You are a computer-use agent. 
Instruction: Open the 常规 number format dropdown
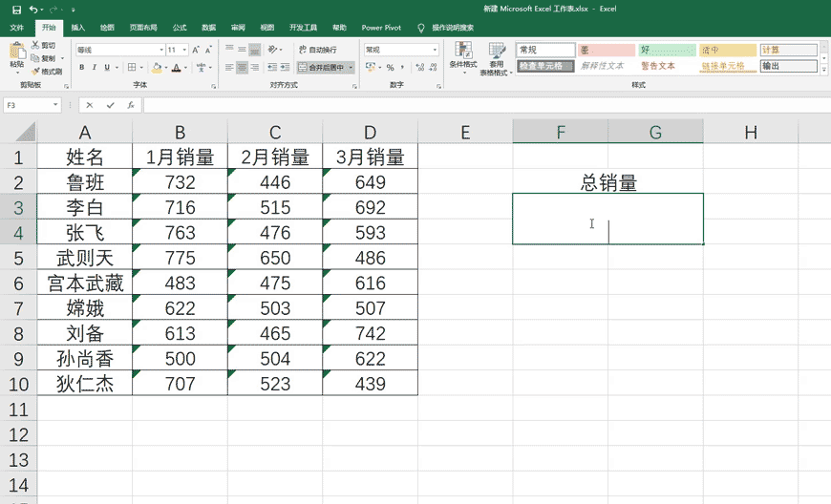436,50
